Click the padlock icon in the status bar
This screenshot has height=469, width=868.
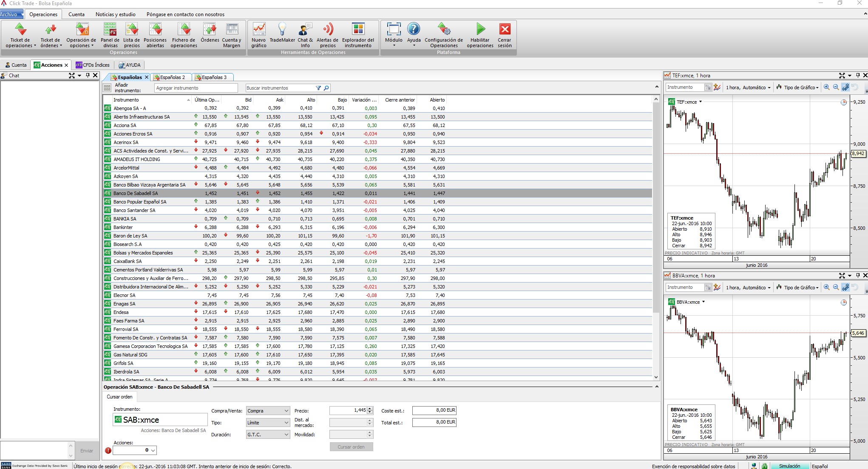764,466
